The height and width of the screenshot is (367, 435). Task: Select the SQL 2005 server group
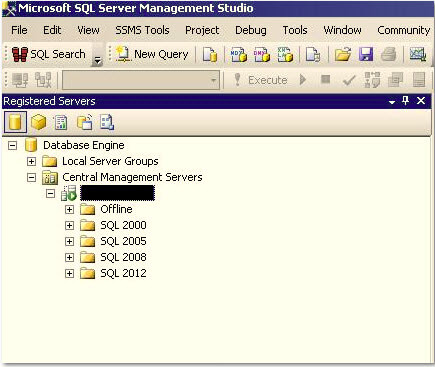[123, 241]
